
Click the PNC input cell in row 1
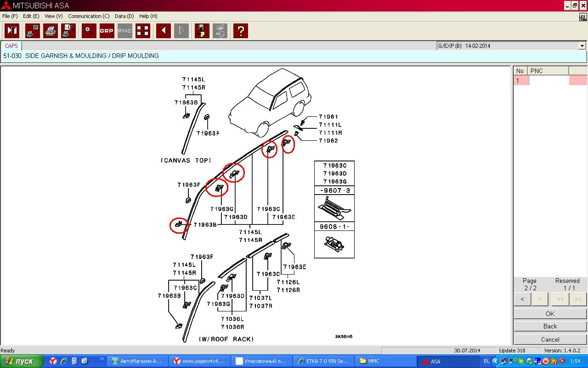point(548,80)
